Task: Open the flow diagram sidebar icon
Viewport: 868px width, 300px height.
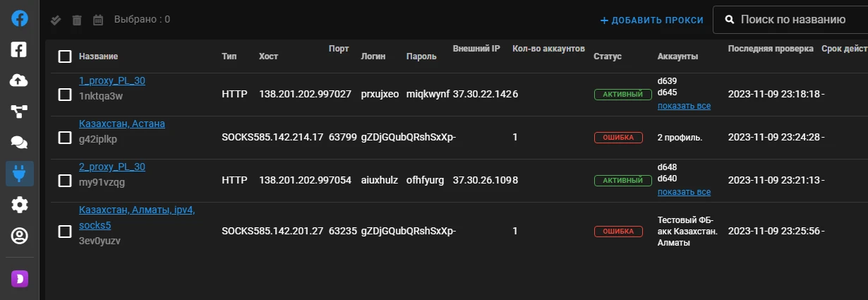Action: 19,112
